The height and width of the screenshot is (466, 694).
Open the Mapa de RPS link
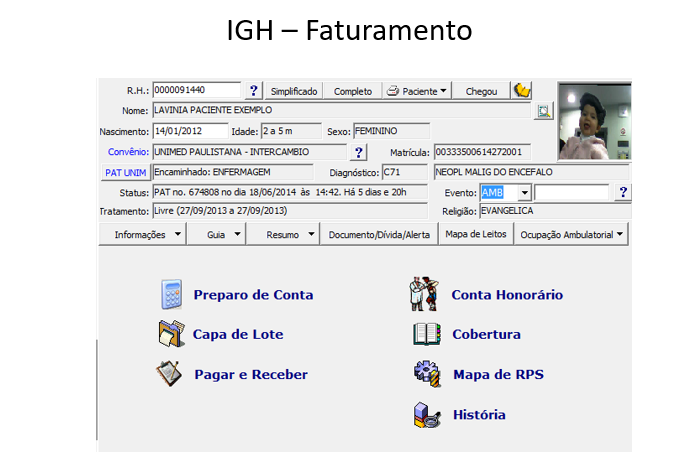(498, 374)
